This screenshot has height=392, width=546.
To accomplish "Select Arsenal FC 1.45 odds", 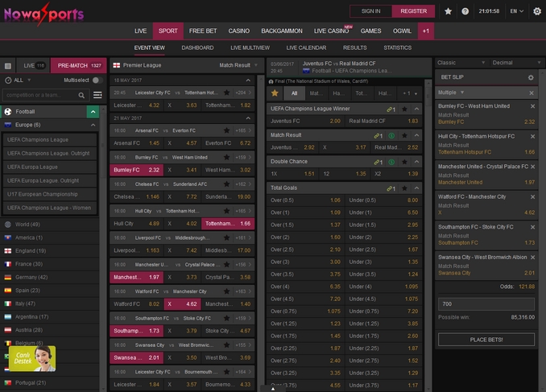I will [x=136, y=143].
